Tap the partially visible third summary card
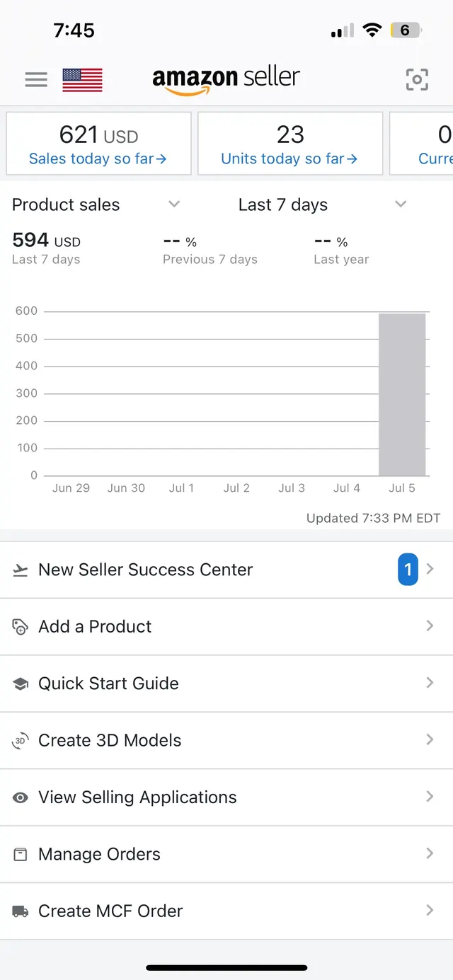Image resolution: width=453 pixels, height=980 pixels. click(422, 144)
